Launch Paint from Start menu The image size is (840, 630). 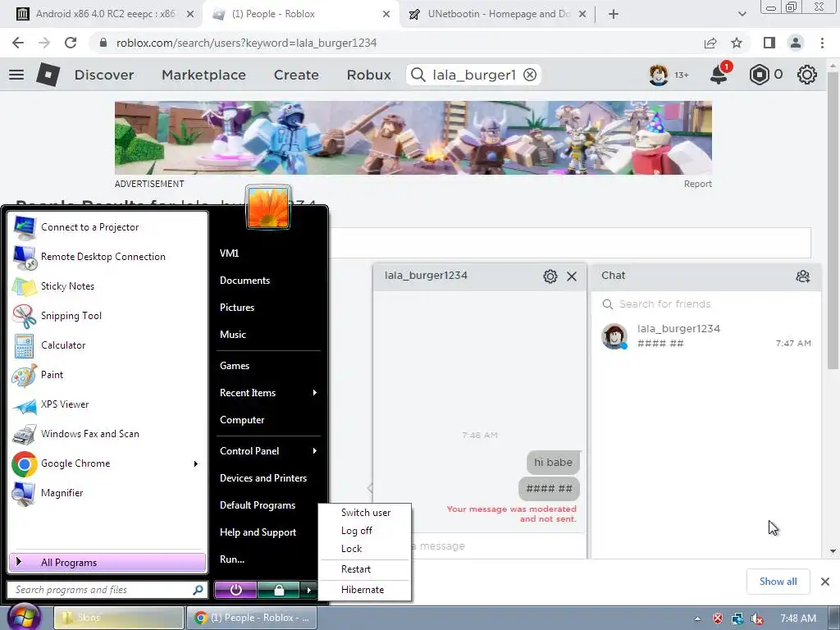click(x=107, y=374)
